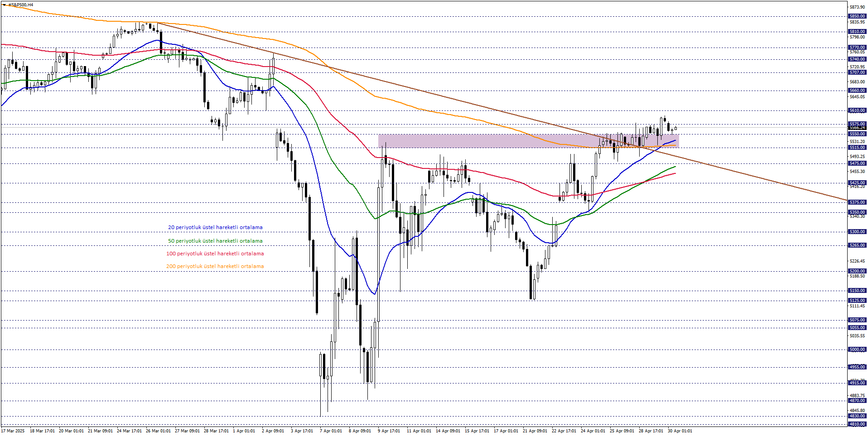The width and height of the screenshot is (868, 436).
Task: Click the 5055.00 price level label
Action: 857,328
